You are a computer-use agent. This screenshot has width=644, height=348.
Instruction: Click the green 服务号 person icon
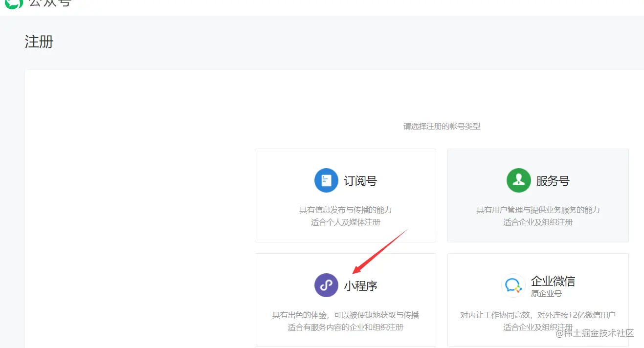tap(519, 181)
